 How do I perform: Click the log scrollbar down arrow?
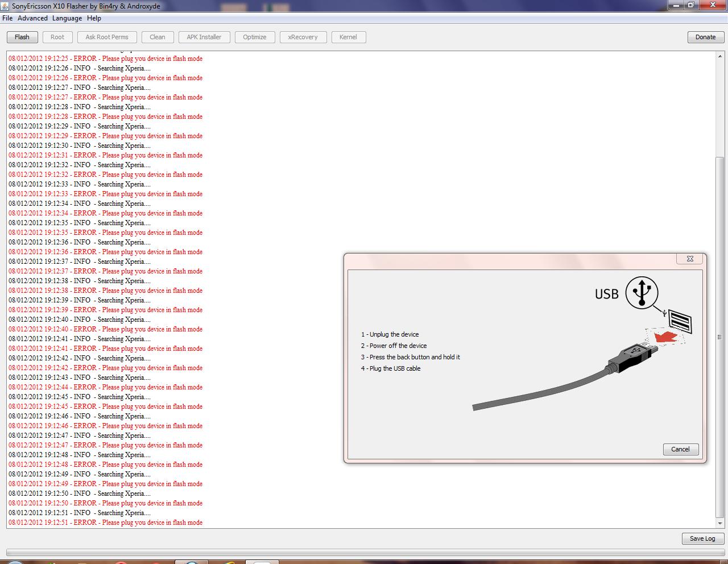coord(720,523)
